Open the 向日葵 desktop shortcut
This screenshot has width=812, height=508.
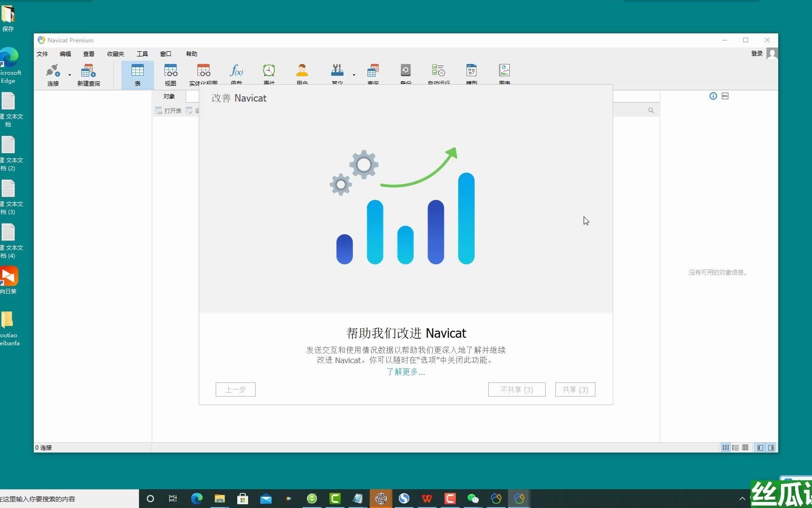[x=8, y=280]
